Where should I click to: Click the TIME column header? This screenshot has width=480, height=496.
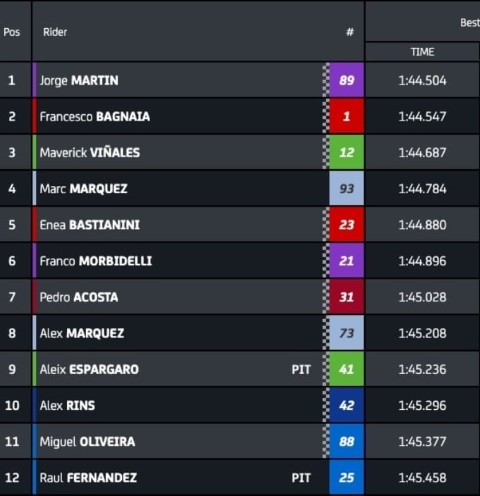point(422,52)
